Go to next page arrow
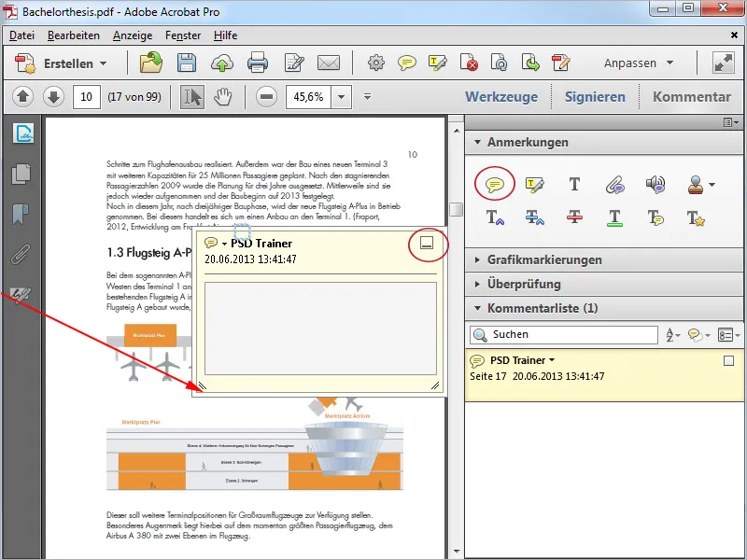 coord(53,97)
